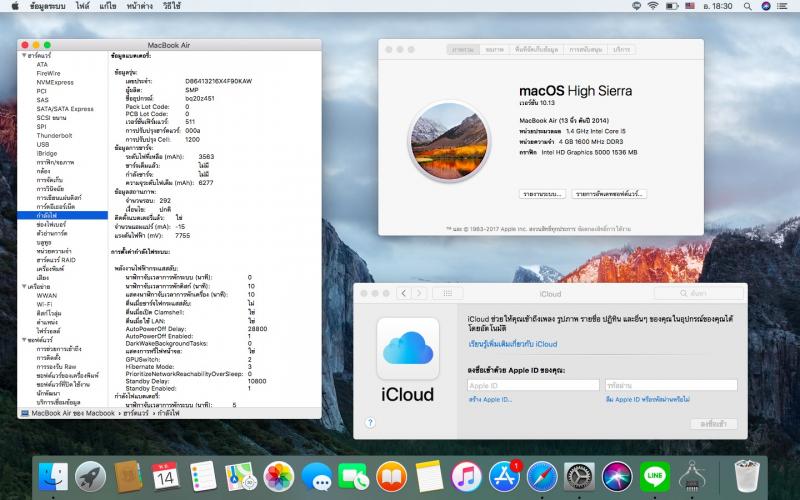The width and height of the screenshot is (800, 500).
Task: Open System Preferences gear in Dock
Action: pos(579,477)
